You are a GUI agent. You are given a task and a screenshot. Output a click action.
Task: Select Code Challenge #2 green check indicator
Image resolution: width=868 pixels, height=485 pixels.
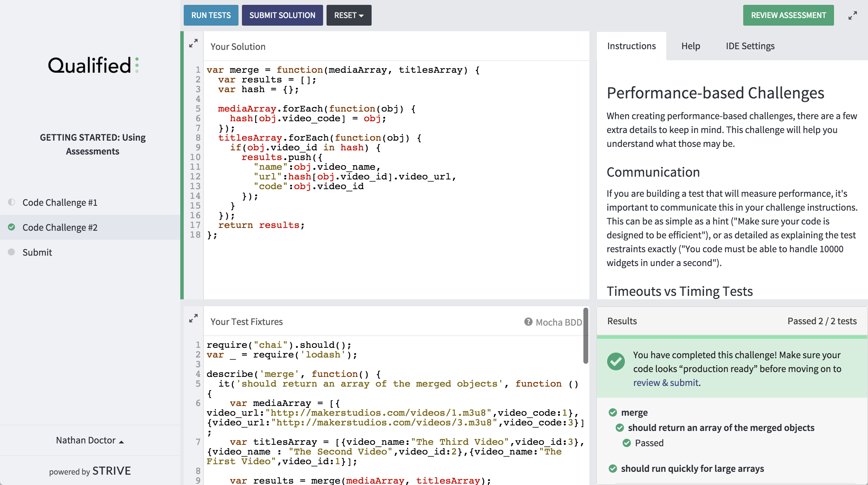[x=11, y=227]
